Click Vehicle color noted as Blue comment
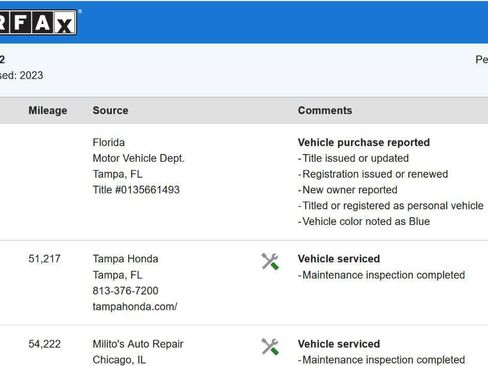Image resolution: width=488 pixels, height=366 pixels. pos(364,221)
